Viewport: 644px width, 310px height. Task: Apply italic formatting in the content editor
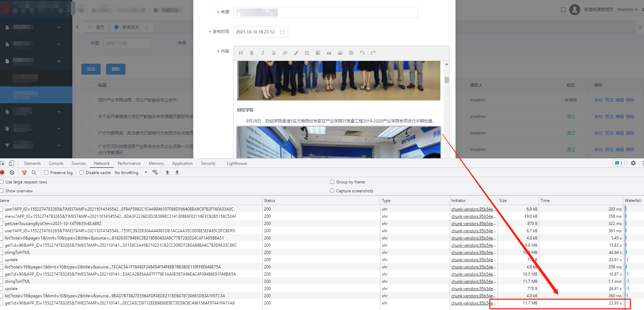pyautogui.click(x=263, y=53)
